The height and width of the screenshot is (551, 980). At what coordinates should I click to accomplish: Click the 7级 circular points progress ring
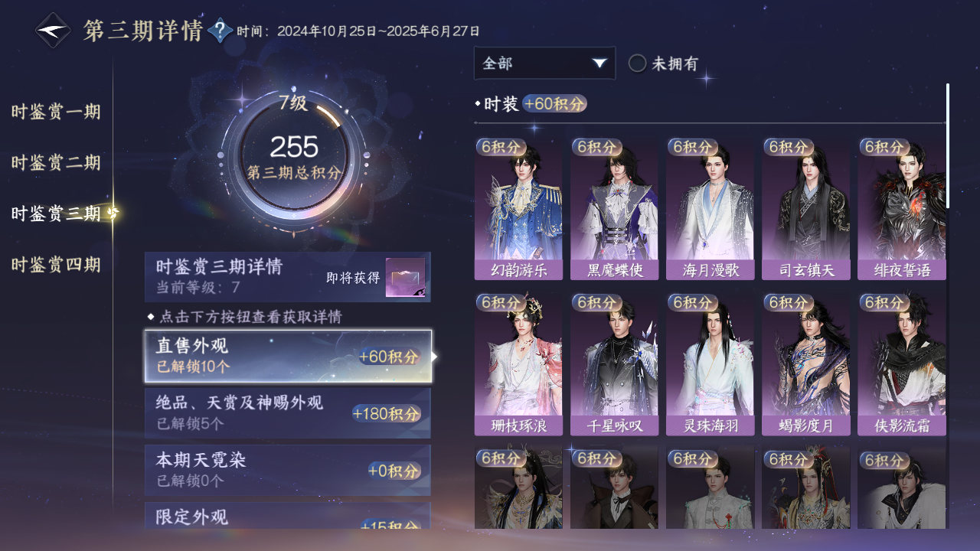293,155
